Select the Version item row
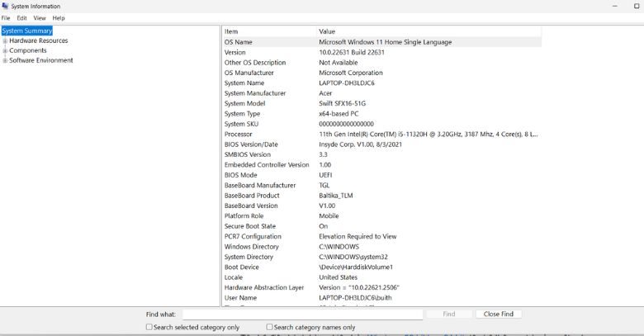The width and height of the screenshot is (644, 336). click(382, 52)
